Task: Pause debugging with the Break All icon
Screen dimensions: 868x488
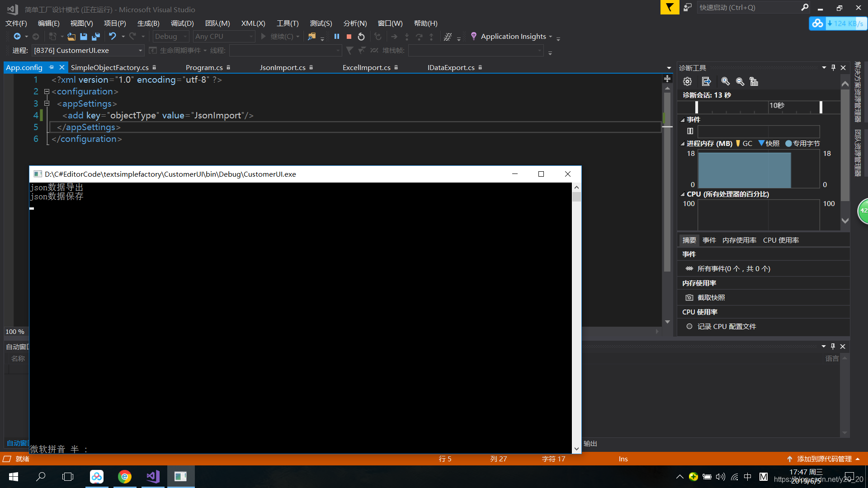Action: click(337, 37)
